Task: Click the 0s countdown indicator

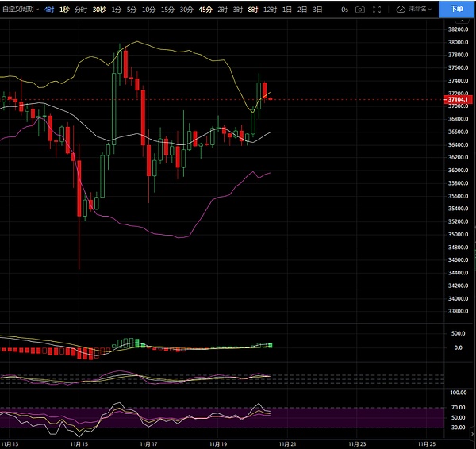Action: [344, 10]
